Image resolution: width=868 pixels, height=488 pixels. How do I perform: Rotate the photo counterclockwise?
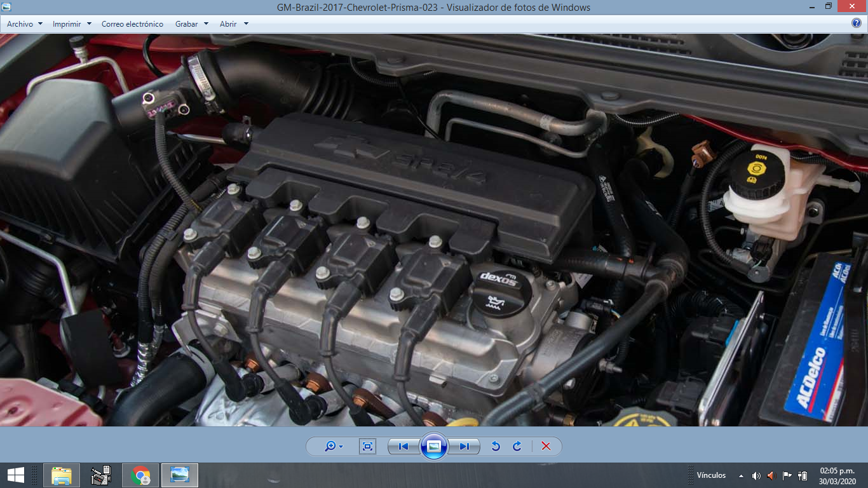[x=496, y=447]
